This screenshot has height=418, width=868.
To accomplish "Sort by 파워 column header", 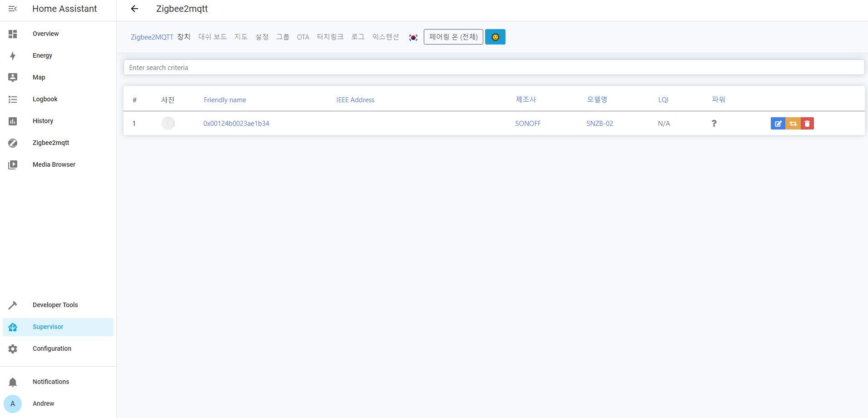I will click(x=719, y=100).
